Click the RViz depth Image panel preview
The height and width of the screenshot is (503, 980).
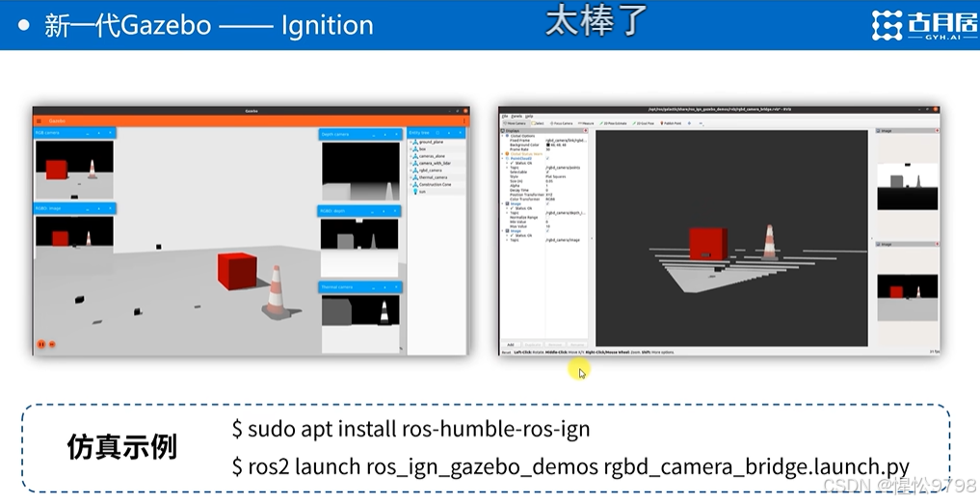click(908, 186)
